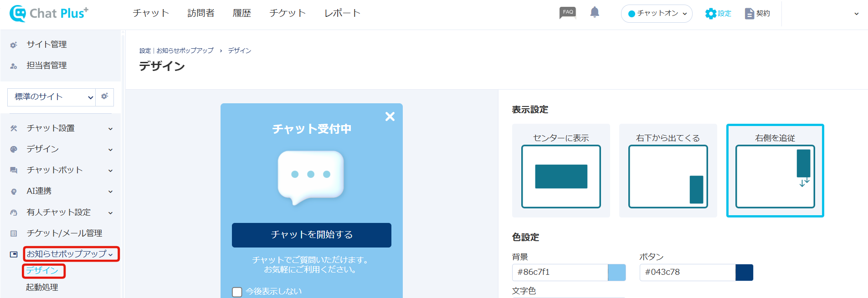
Task: Click the 有人チャット設定 headset icon
Action: tap(14, 212)
